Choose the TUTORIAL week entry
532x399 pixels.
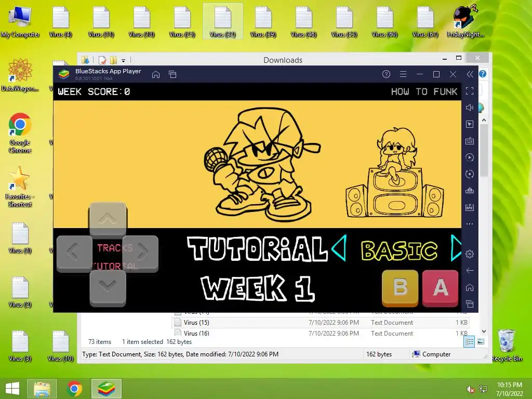click(x=257, y=249)
